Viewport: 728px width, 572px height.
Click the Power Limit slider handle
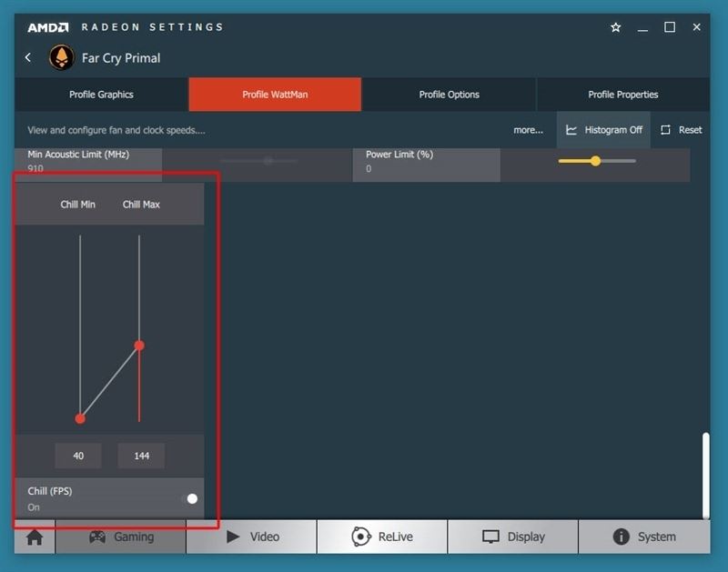[595, 161]
